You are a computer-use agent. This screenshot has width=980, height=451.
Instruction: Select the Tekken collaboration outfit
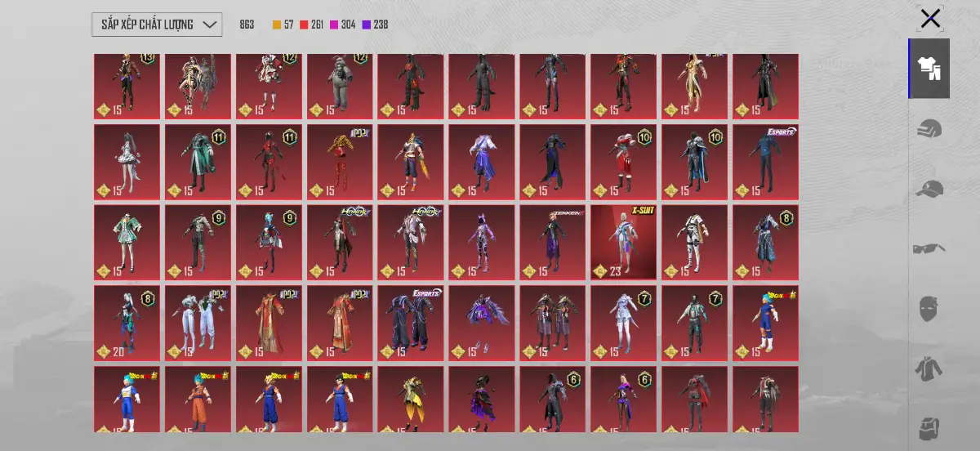coord(552,242)
